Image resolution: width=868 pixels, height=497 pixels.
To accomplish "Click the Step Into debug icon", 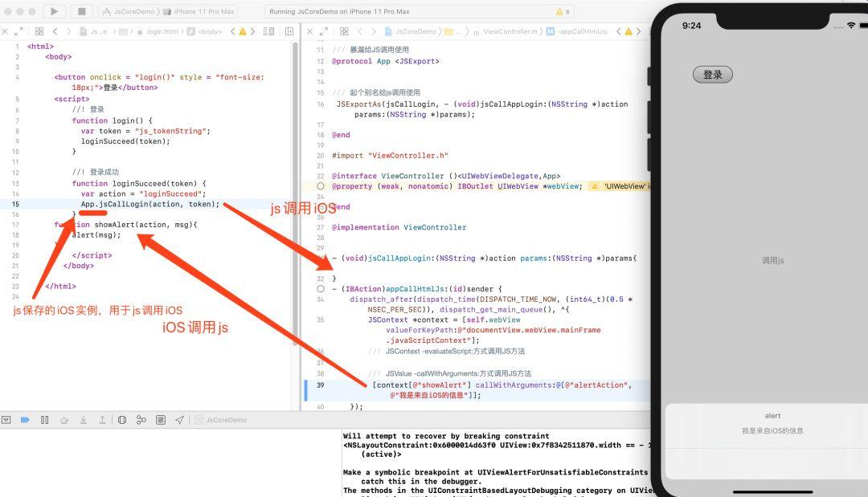I will point(83,420).
